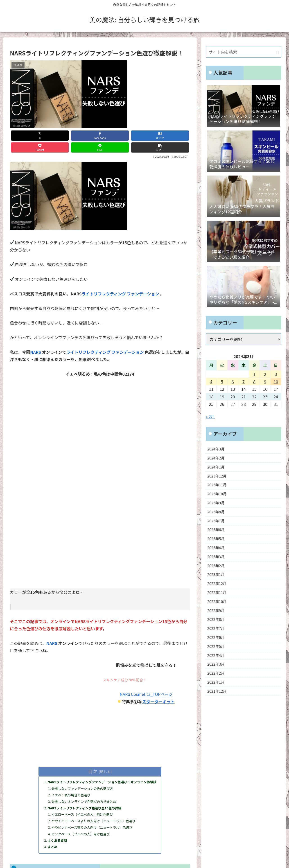Image resolution: width=289 pixels, height=868 pixels.
Task: Jump to TOC item ピンクベース（ブルベの人）向け色選び
Action: (80, 834)
